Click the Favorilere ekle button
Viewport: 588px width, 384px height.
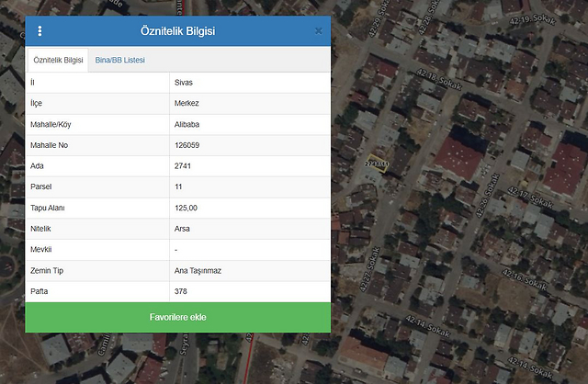tap(177, 318)
